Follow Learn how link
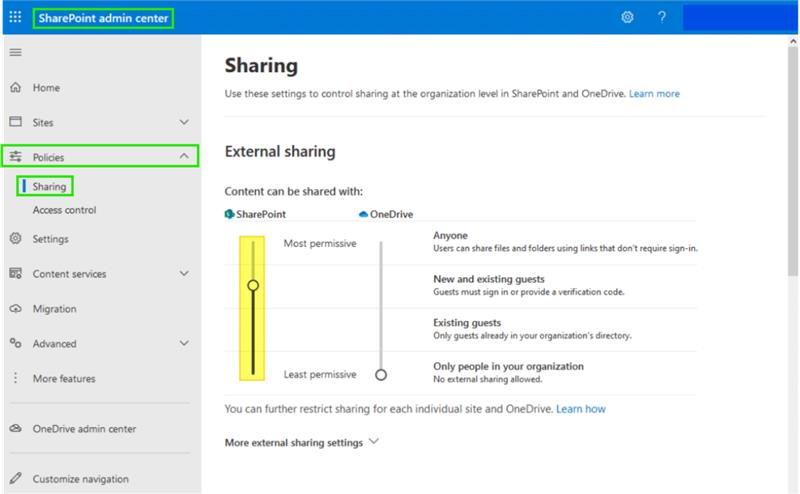This screenshot has height=494, width=800. point(581,409)
